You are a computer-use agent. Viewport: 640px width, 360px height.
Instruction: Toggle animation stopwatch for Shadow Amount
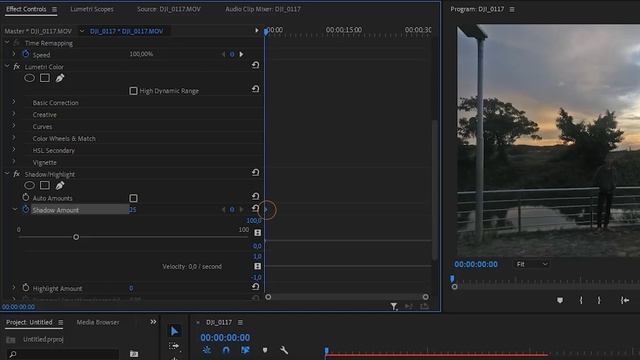click(26, 209)
